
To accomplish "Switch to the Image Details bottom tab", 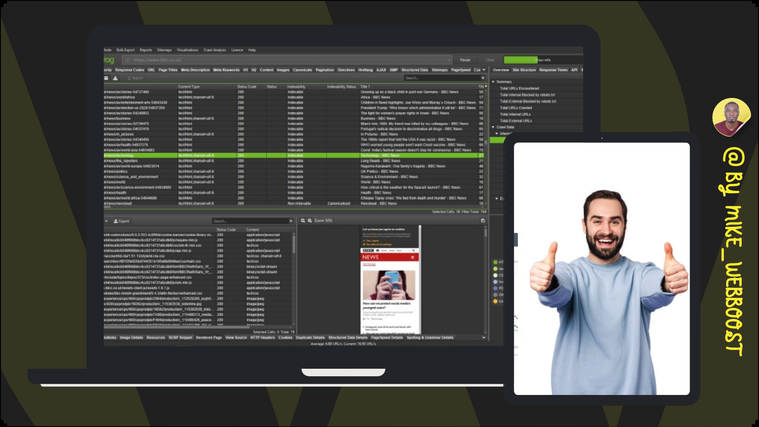I will click(131, 337).
